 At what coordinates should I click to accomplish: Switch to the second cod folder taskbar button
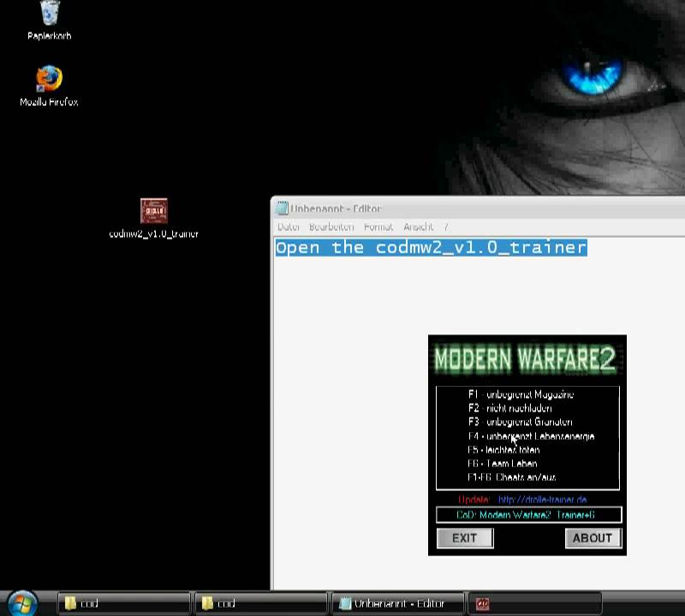coord(261,603)
